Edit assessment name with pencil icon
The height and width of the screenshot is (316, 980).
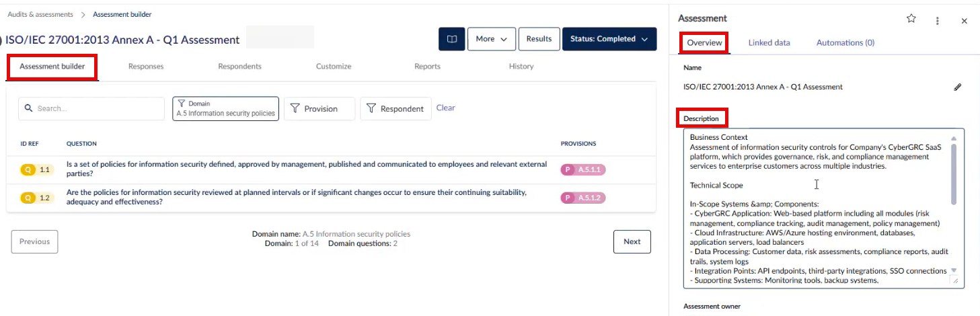coord(958,87)
